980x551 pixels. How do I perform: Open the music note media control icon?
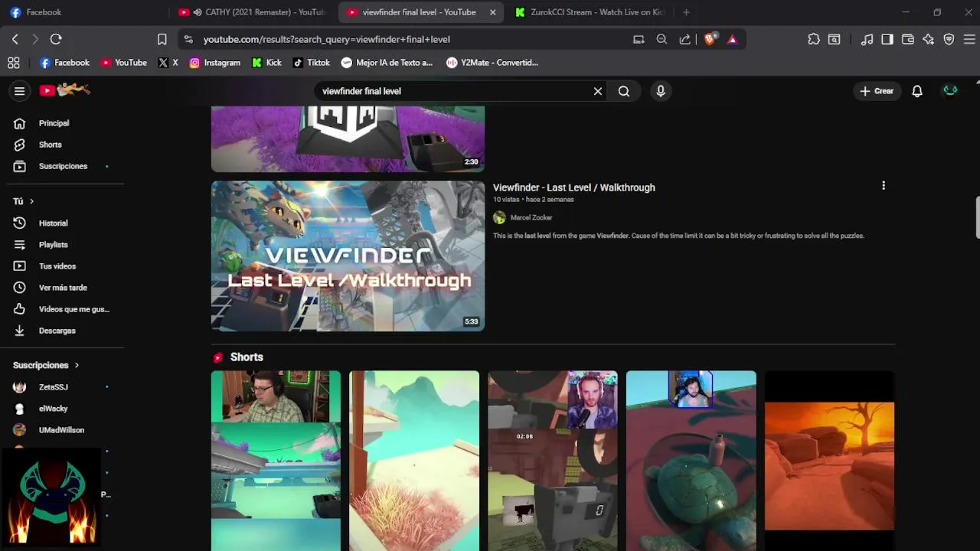click(867, 39)
